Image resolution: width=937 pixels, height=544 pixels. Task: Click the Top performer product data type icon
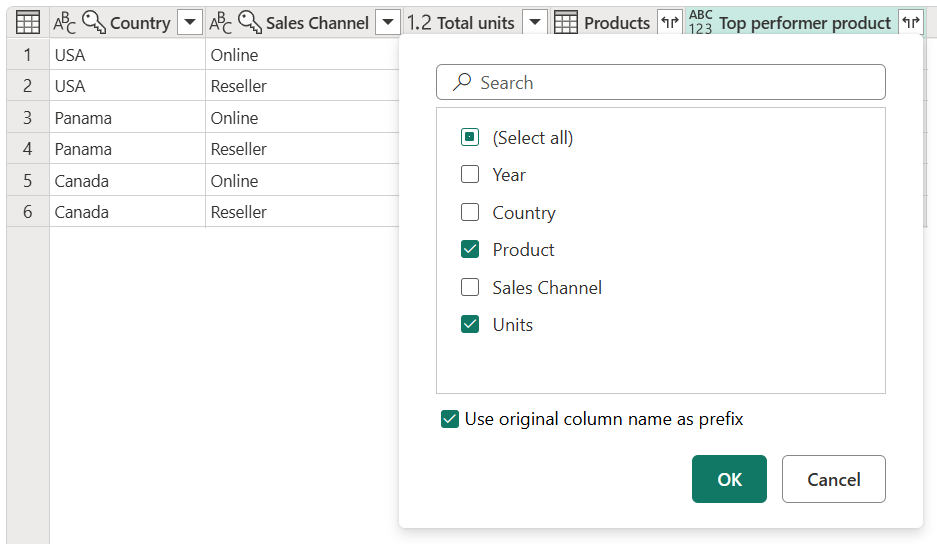[701, 22]
